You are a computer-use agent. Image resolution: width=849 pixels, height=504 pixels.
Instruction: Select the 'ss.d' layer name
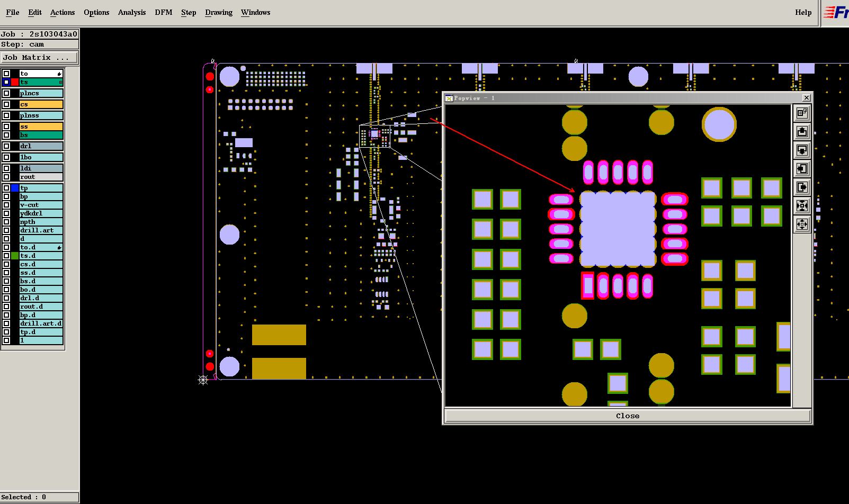(x=41, y=273)
